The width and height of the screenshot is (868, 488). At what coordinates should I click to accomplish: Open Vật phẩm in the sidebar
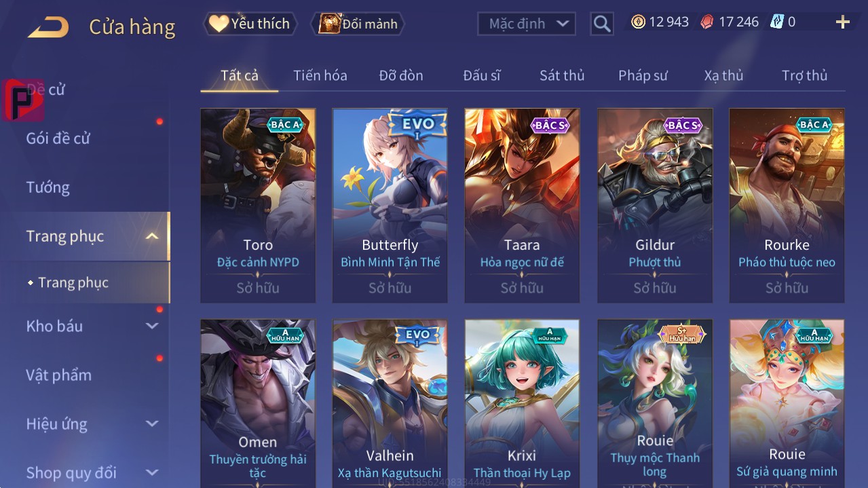click(x=59, y=375)
